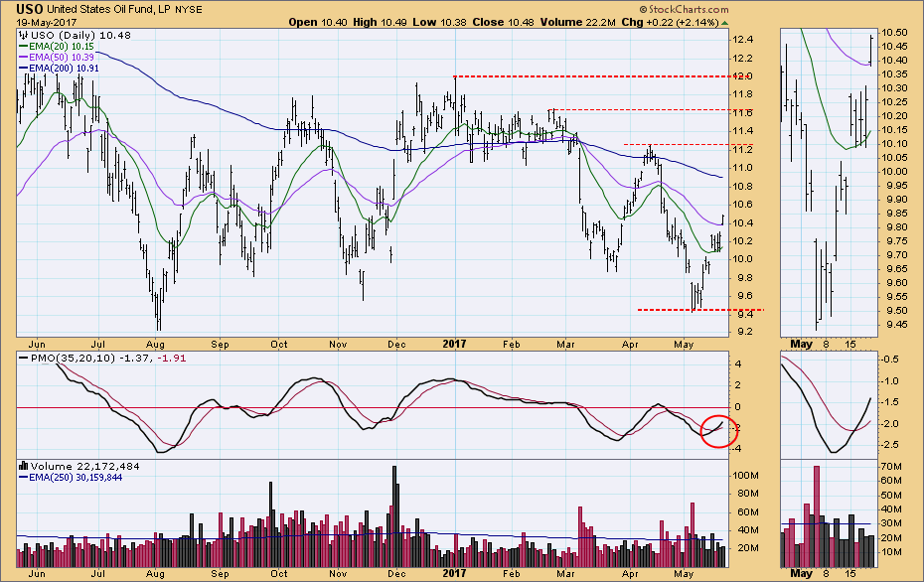
Task: Click the USO (Daily) 10.48 legend
Action: (x=80, y=35)
